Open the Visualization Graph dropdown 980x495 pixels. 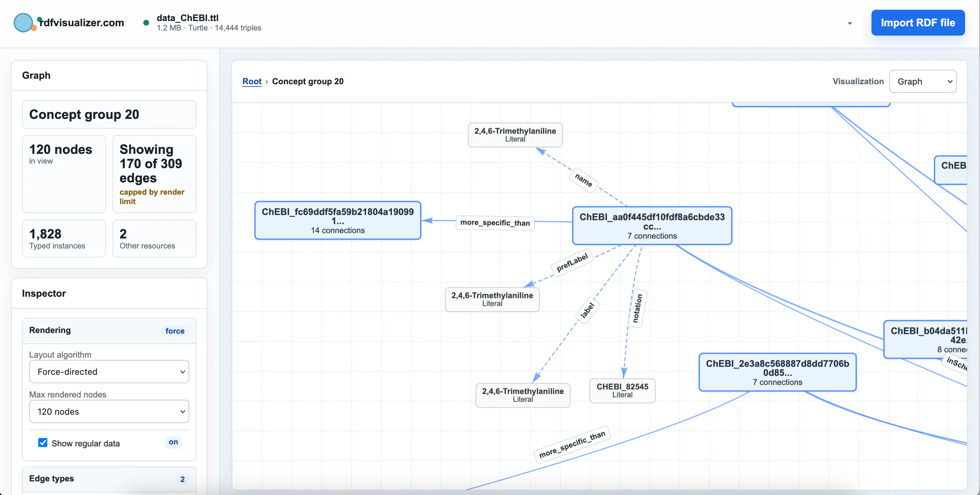click(923, 81)
